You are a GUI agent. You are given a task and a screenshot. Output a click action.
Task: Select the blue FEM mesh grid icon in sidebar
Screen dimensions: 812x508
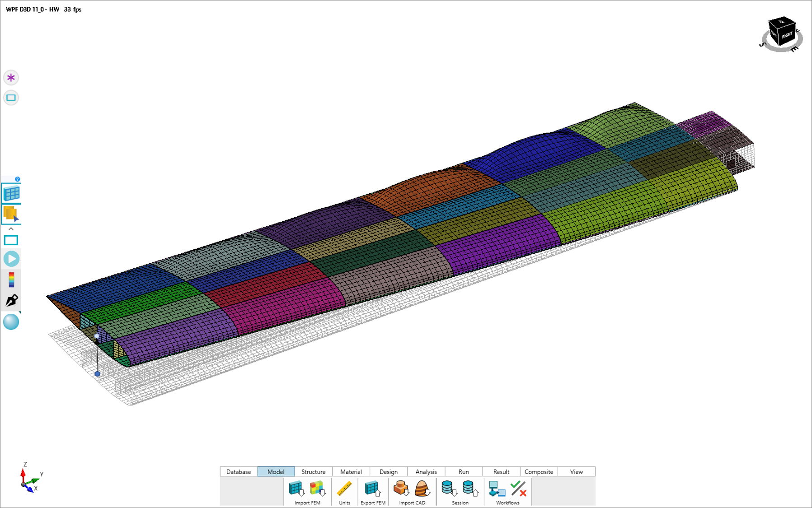(11, 193)
